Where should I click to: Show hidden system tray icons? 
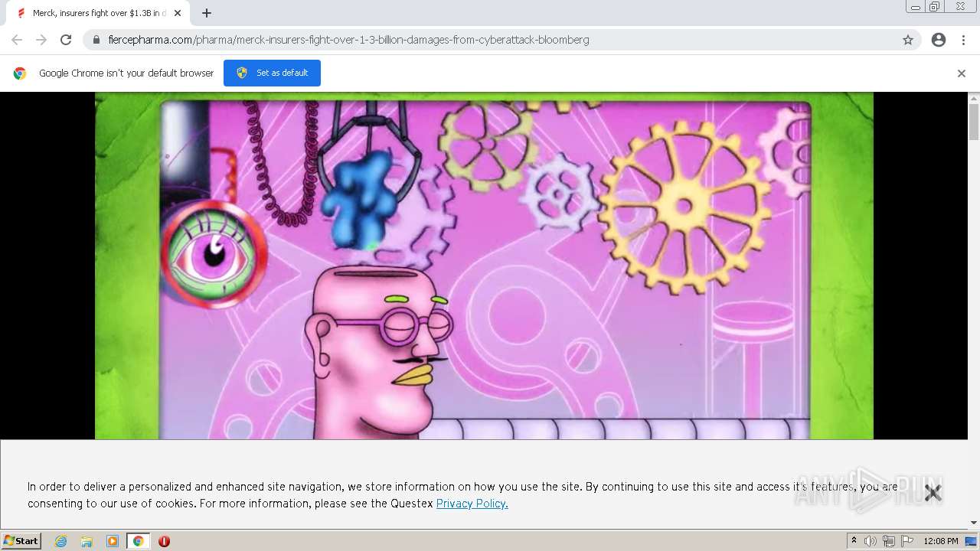(x=854, y=541)
